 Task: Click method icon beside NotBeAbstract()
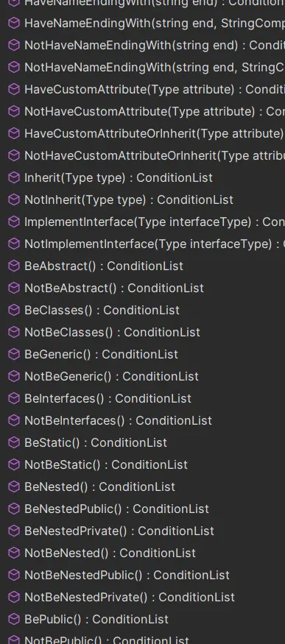tap(14, 288)
